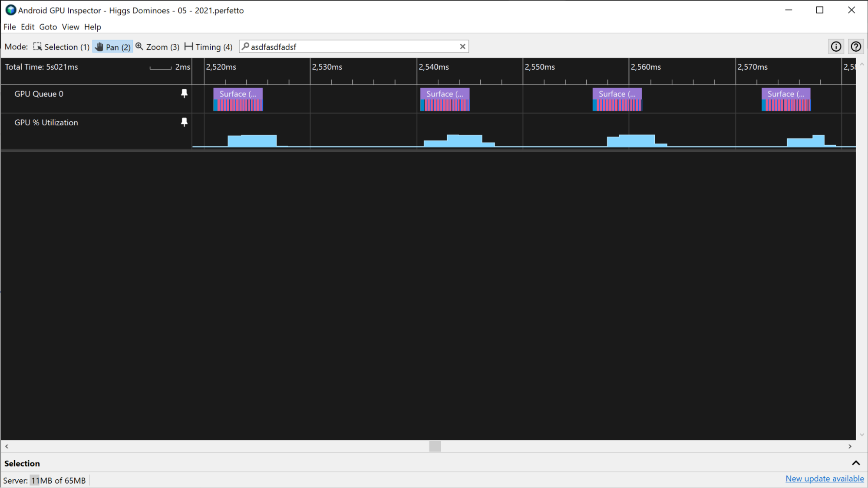Expand the Selection panel
The height and width of the screenshot is (488, 868).
[x=856, y=463]
